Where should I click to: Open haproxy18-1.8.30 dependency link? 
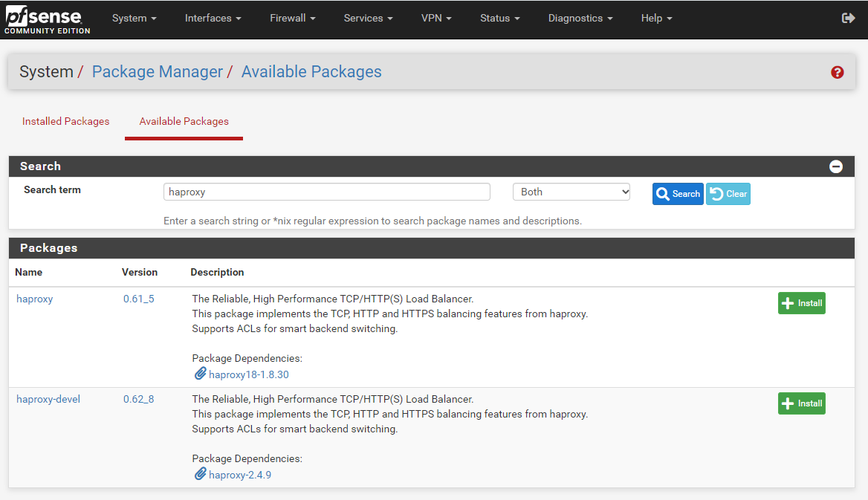tap(248, 375)
